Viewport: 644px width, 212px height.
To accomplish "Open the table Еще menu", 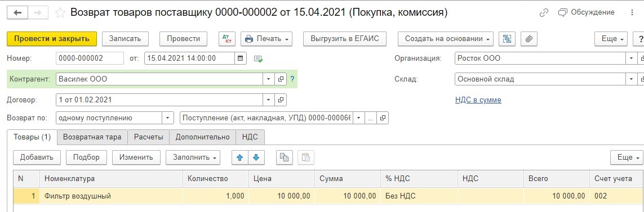I will (x=627, y=157).
